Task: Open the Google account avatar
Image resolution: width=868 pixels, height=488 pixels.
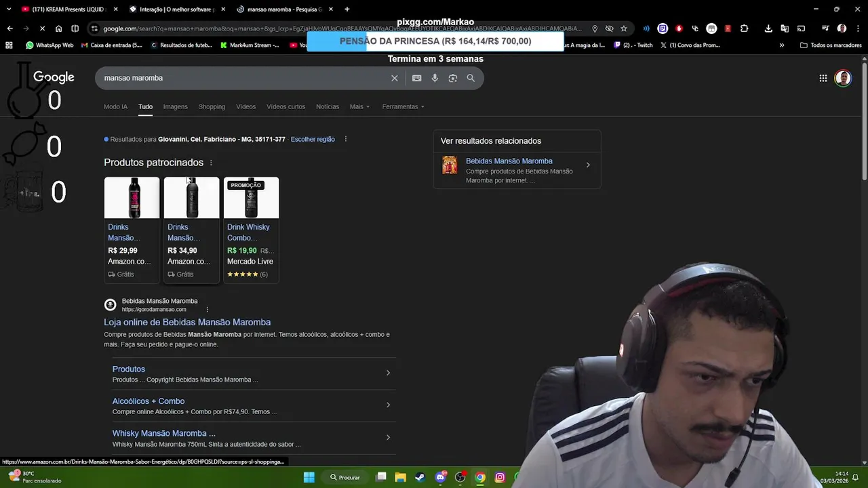Action: 843,78
